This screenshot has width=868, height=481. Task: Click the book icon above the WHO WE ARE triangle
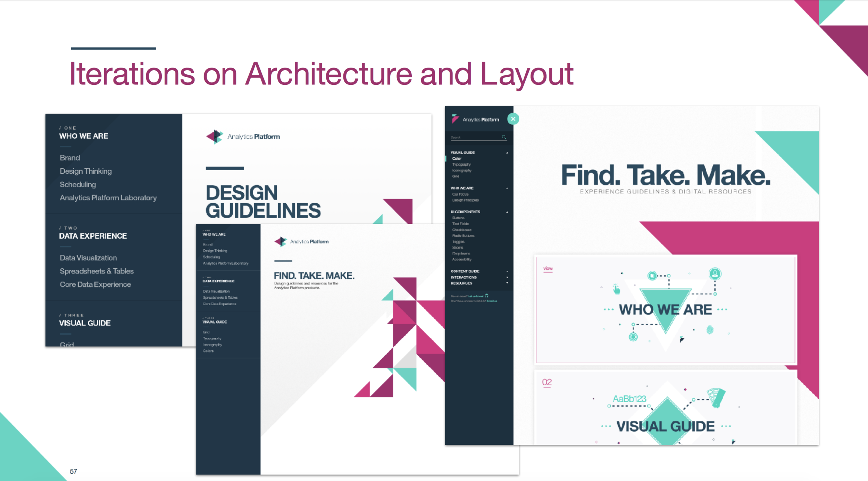(652, 276)
